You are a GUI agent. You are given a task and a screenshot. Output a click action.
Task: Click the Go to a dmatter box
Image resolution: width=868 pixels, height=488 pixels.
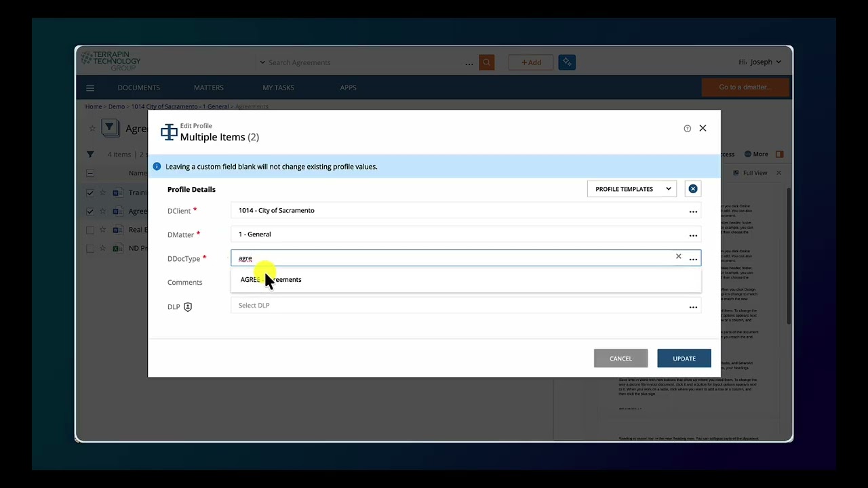[745, 87]
